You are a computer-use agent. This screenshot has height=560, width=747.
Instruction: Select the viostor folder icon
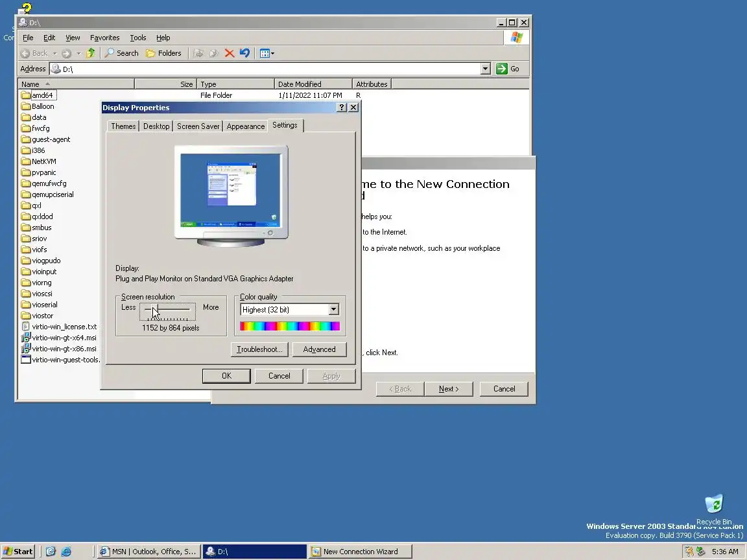(x=26, y=316)
